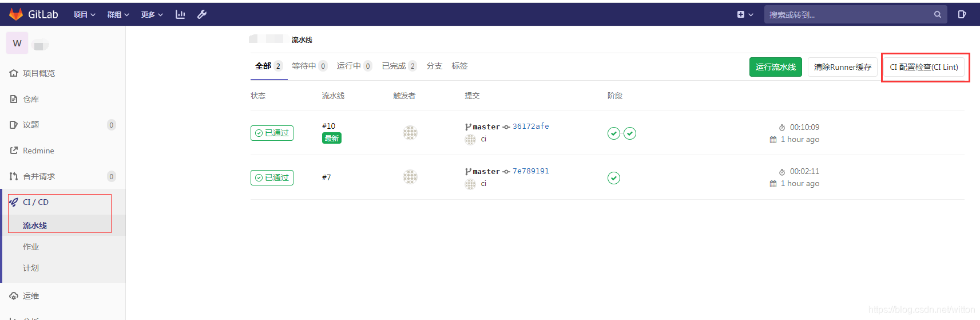Screen dimensions: 980x320
Task: Open the plus new-item dropdown
Action: (x=745, y=14)
